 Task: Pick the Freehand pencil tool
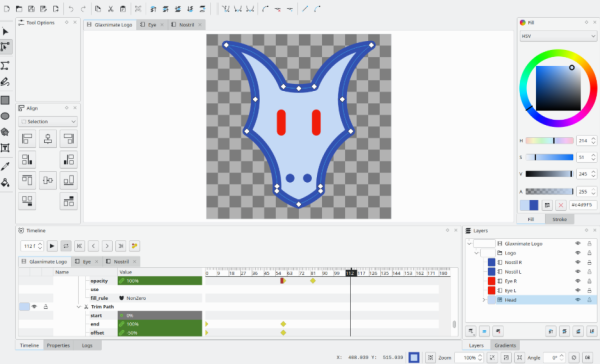coord(5,82)
